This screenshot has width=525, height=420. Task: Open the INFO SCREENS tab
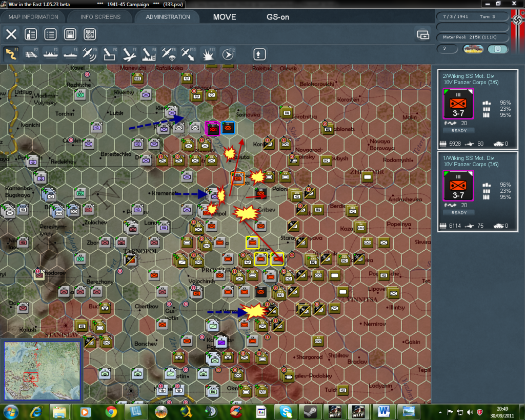(100, 17)
